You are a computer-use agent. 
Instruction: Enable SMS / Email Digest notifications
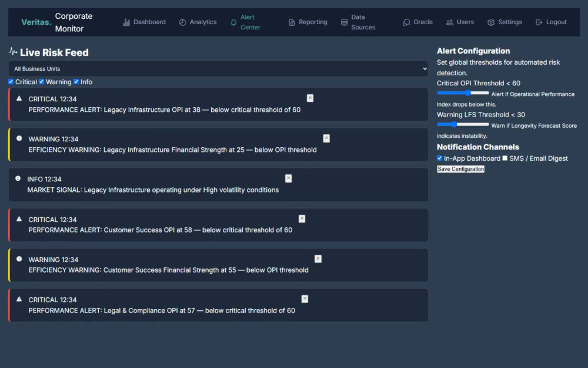click(505, 158)
